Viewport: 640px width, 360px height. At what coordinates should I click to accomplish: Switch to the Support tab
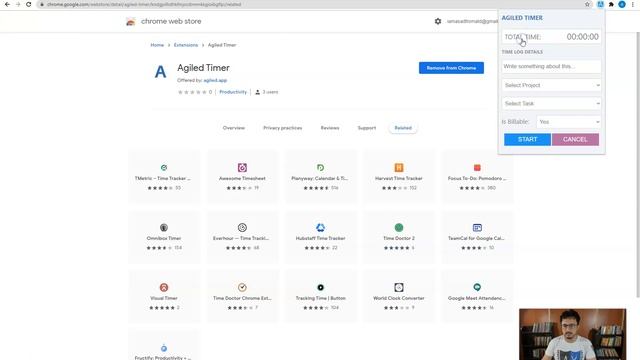(x=367, y=128)
